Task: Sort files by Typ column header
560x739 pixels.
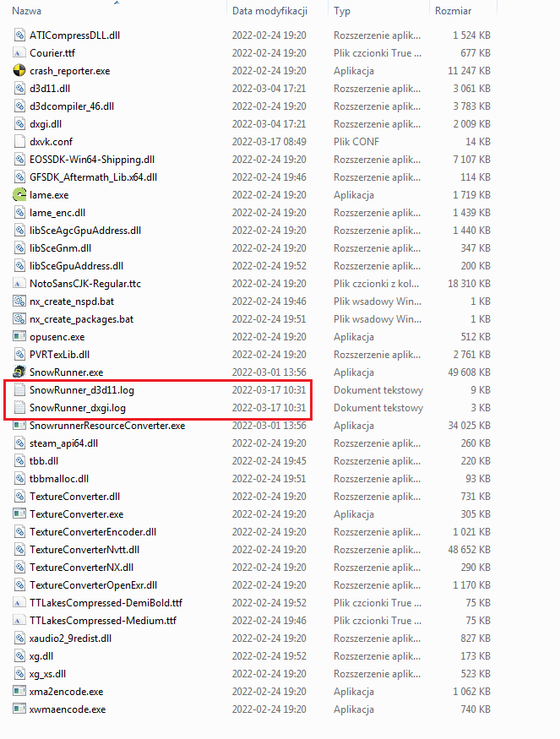Action: (x=342, y=10)
